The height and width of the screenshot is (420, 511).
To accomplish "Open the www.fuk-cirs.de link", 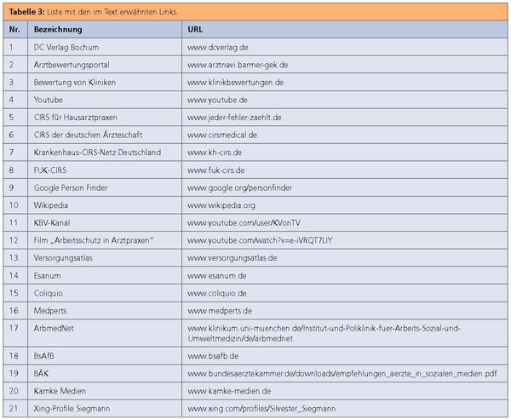I will 215,170.
